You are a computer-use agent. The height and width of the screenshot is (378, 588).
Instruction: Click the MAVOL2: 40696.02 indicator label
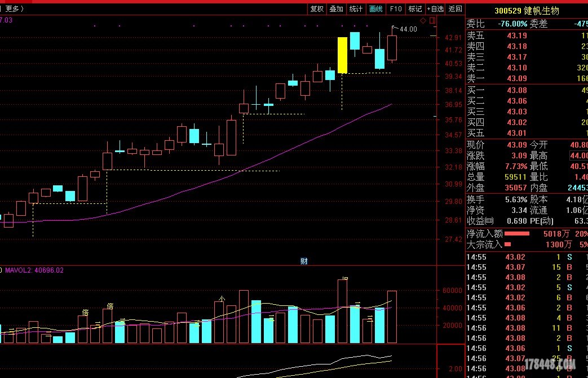(x=34, y=270)
